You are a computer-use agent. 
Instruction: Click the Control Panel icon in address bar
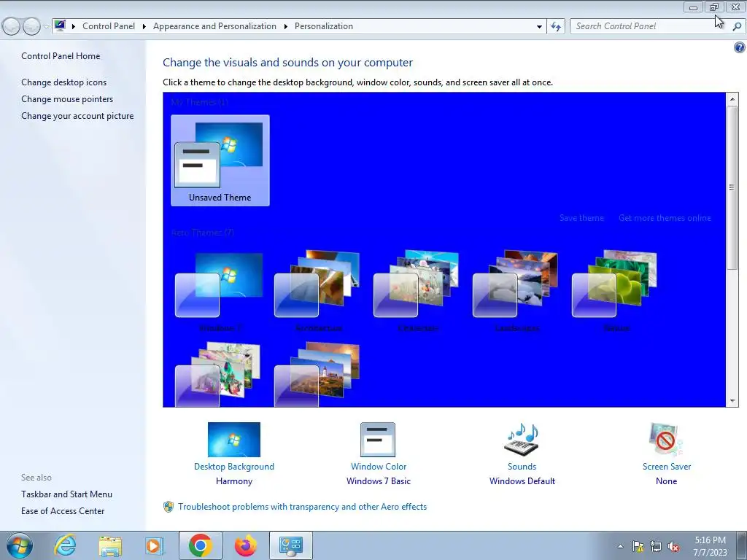pos(60,26)
